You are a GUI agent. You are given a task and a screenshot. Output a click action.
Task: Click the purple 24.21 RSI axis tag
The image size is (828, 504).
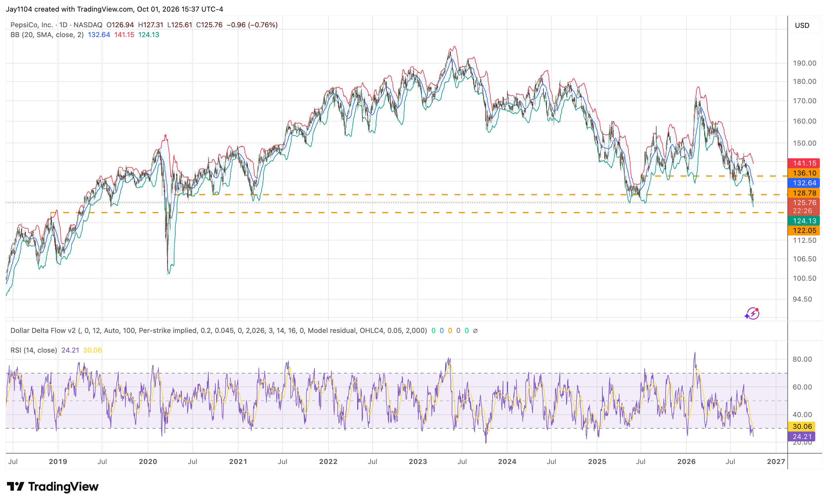pos(801,436)
